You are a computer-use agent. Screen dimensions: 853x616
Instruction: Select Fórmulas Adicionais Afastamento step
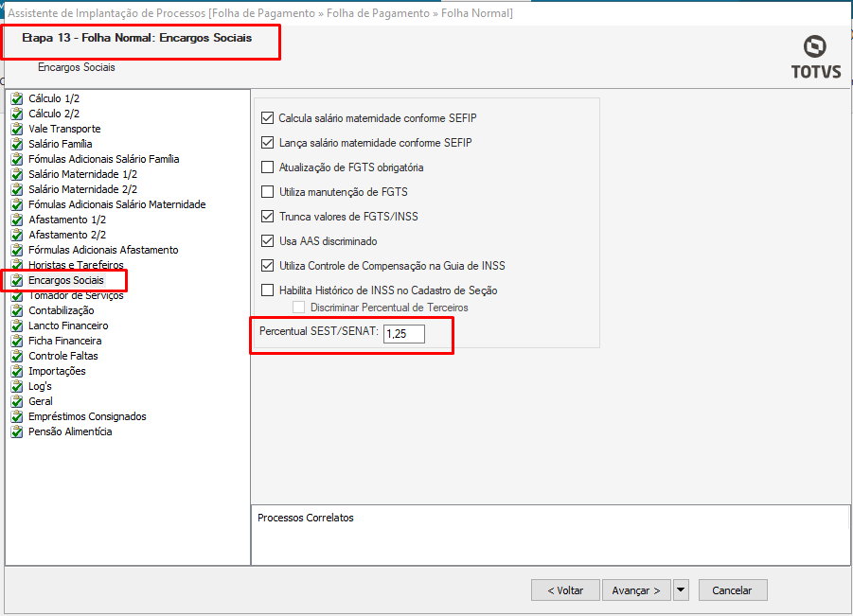click(103, 250)
